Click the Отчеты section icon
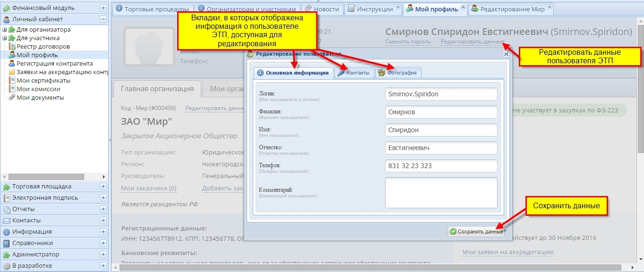The height and width of the screenshot is (272, 644). click(7, 209)
